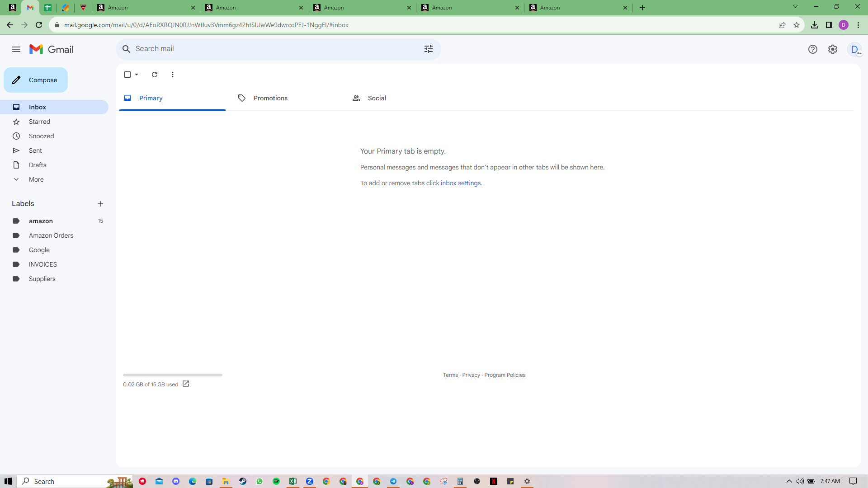Viewport: 868px width, 488px height.
Task: Open the More options three-dot menu above tabs
Action: [173, 75]
